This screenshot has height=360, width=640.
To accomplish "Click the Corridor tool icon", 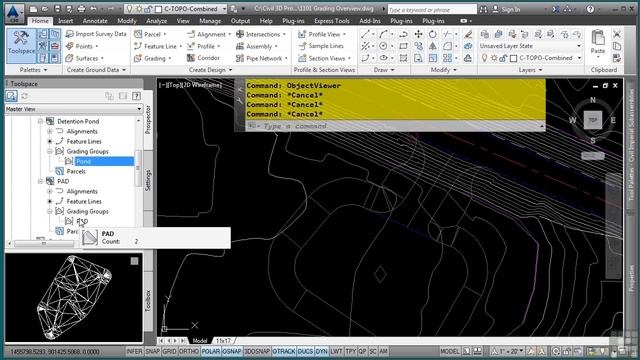I will tap(191, 58).
